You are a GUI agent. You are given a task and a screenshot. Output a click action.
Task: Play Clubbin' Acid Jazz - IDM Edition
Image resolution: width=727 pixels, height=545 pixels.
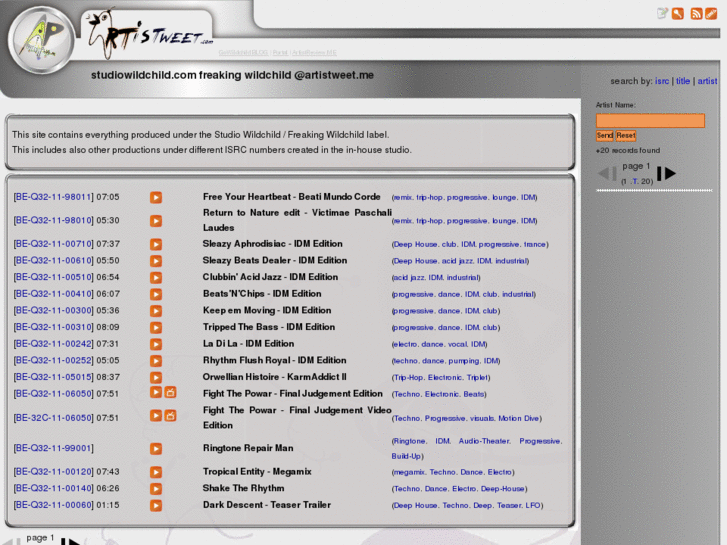pos(156,278)
